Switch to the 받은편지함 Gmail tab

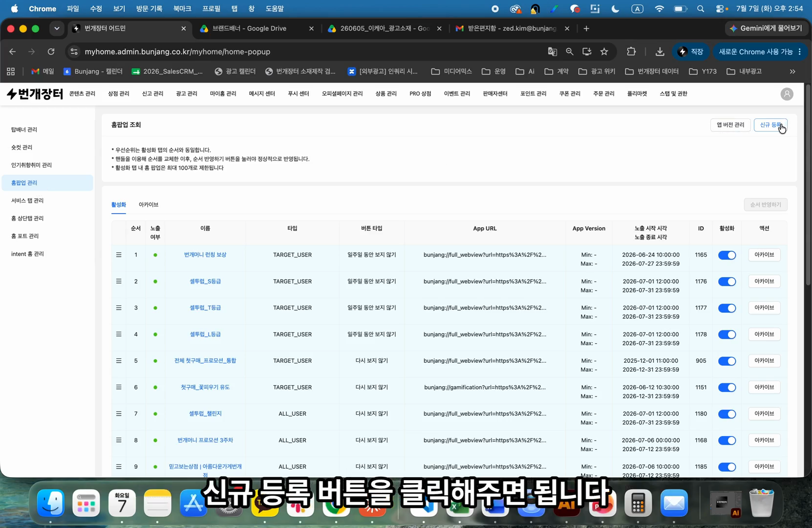[x=513, y=29]
